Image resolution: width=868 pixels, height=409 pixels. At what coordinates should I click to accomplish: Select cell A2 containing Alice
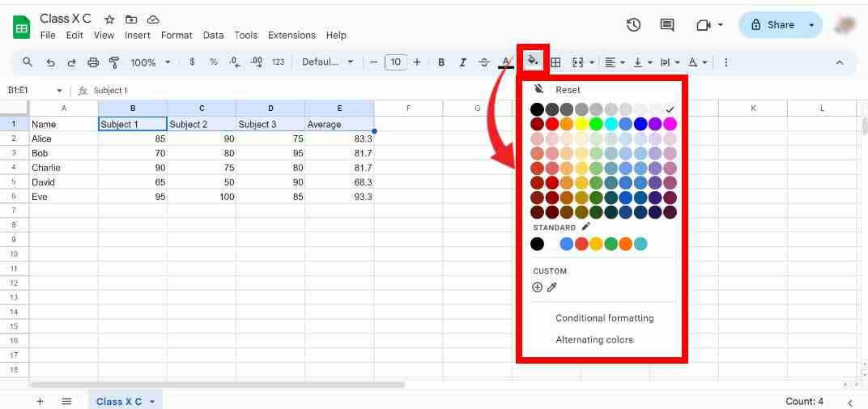pyautogui.click(x=64, y=138)
